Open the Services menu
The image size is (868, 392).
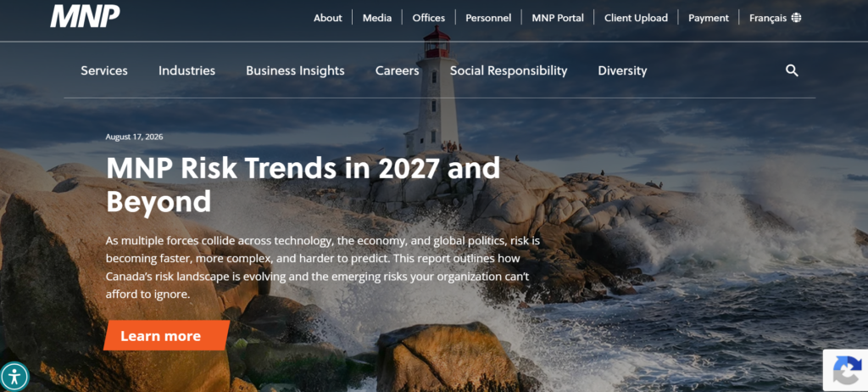pyautogui.click(x=104, y=71)
